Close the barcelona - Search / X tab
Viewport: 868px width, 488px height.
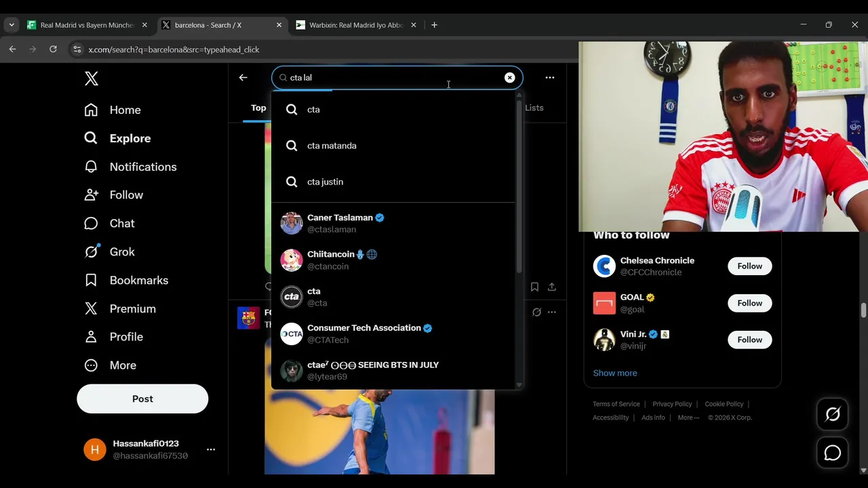(279, 25)
